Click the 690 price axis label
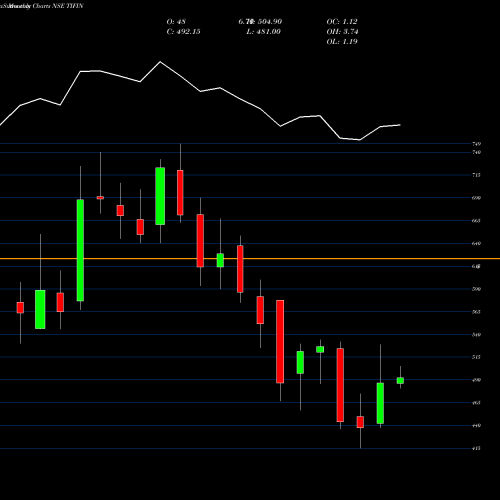This screenshot has width=500, height=500. [x=476, y=198]
